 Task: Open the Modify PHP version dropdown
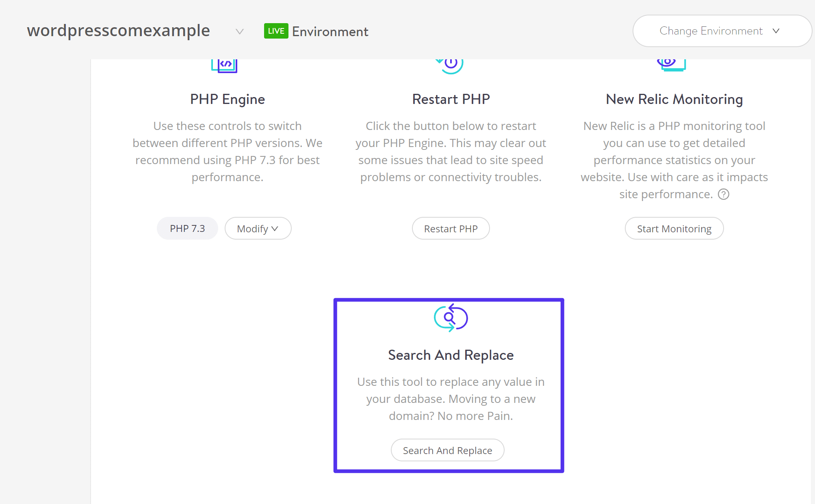pyautogui.click(x=258, y=229)
